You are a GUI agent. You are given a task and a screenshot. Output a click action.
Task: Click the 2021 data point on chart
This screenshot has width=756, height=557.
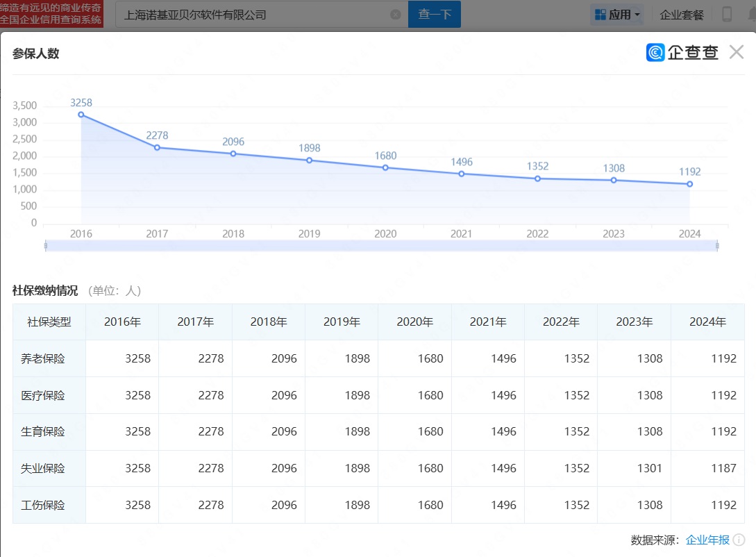(462, 174)
